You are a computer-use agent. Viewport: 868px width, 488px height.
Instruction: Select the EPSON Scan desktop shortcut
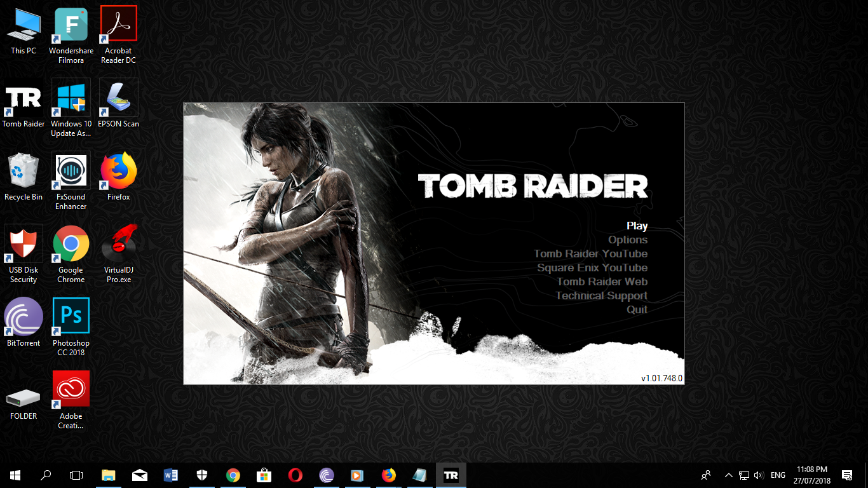(x=119, y=104)
